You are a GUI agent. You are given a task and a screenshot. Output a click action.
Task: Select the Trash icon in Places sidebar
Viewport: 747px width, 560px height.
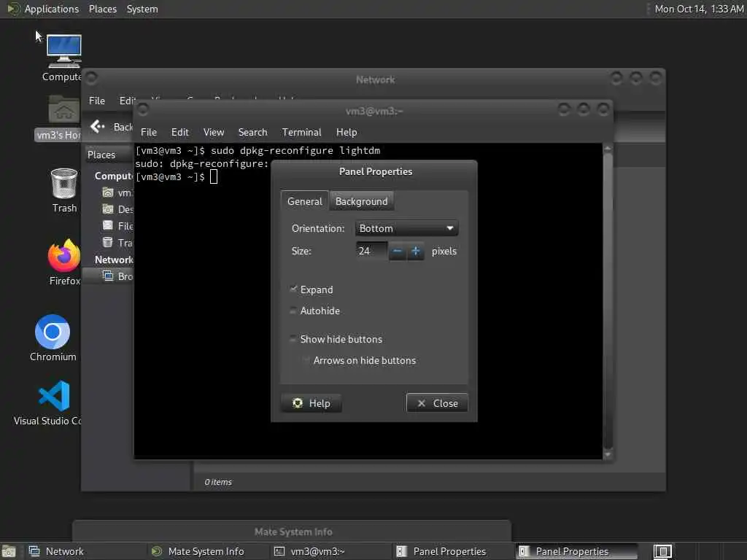108,242
